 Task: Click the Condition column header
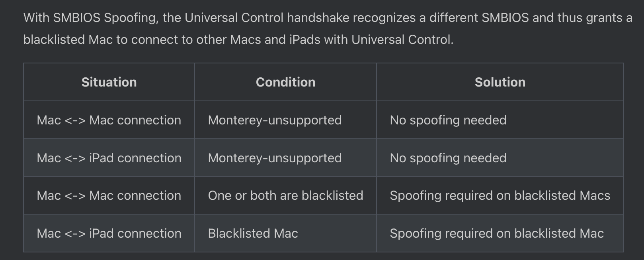click(x=285, y=82)
